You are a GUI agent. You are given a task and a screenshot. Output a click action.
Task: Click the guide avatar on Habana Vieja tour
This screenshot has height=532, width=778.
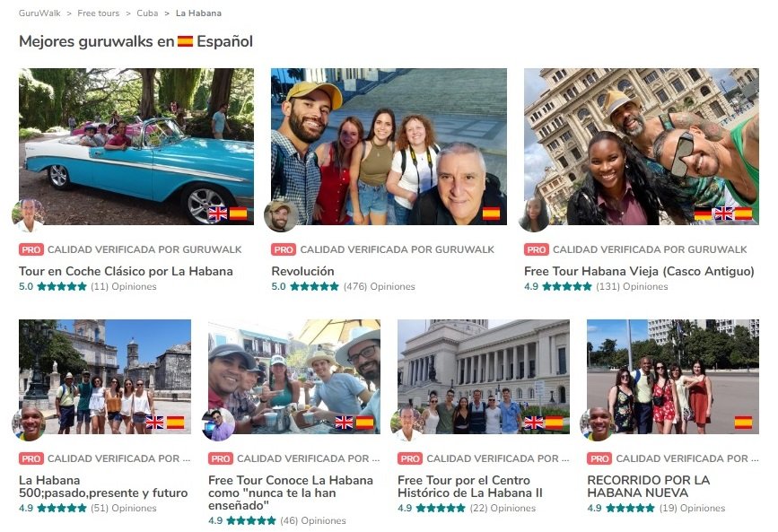point(534,215)
